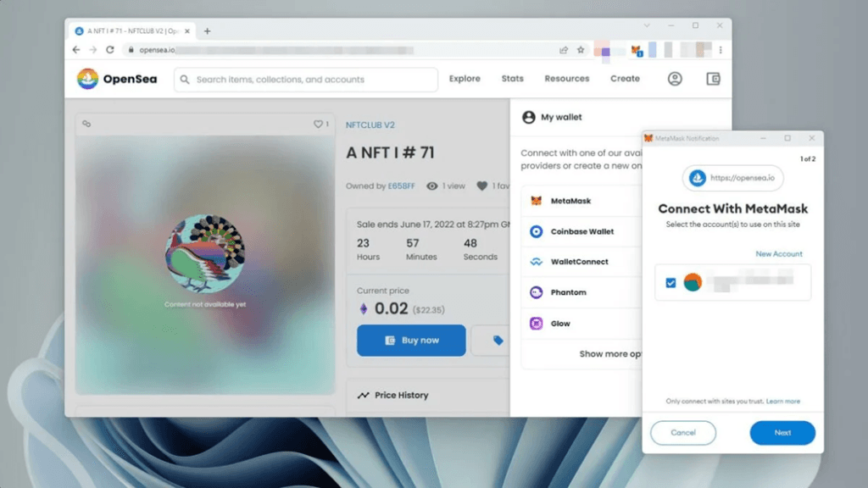
Task: Open the New Account link
Action: (x=779, y=254)
